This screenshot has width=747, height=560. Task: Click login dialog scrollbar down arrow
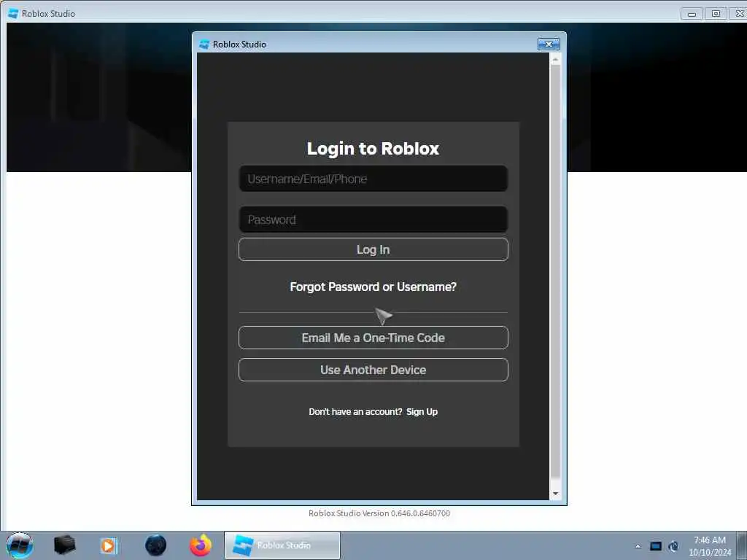click(555, 494)
